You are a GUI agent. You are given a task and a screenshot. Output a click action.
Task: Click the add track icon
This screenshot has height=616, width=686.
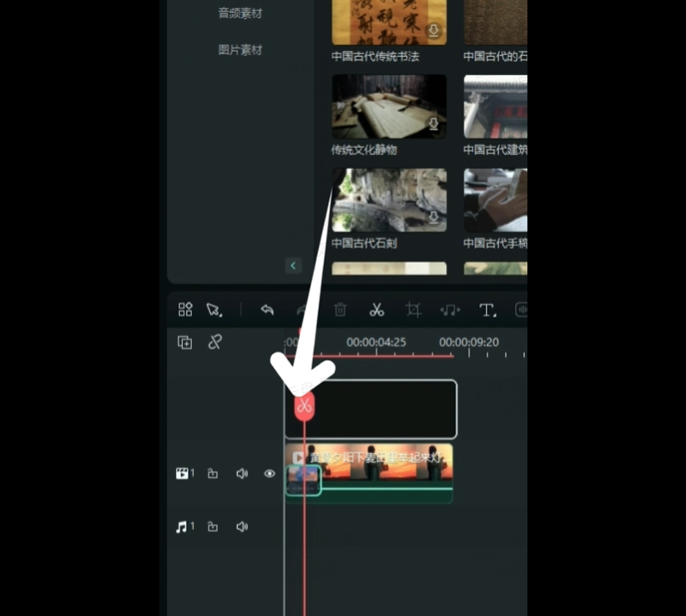(x=185, y=342)
